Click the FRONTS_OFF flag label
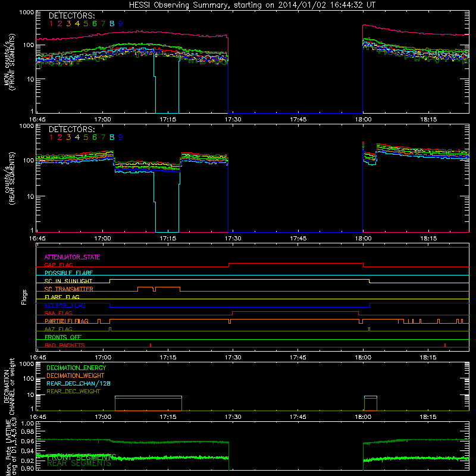This screenshot has width=476, height=476. (63, 337)
